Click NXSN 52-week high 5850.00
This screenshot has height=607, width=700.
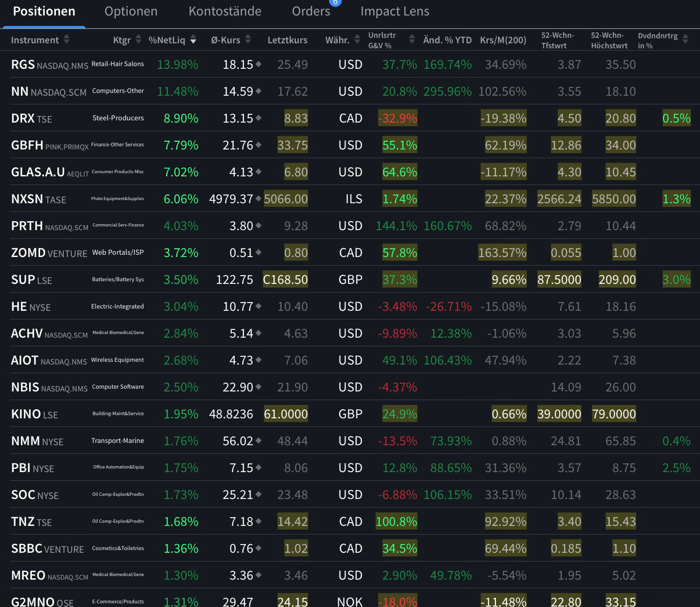[614, 199]
